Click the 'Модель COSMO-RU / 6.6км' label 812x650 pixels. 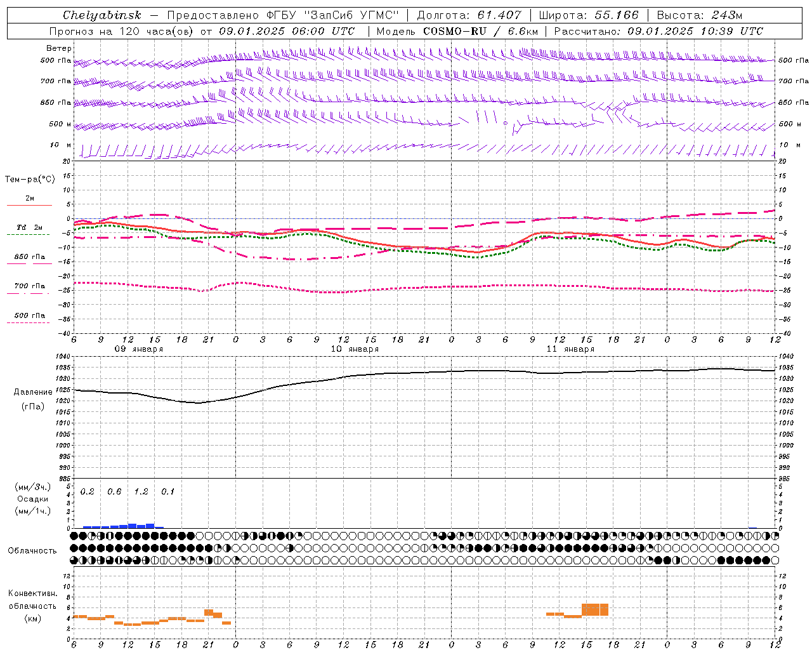457,31
